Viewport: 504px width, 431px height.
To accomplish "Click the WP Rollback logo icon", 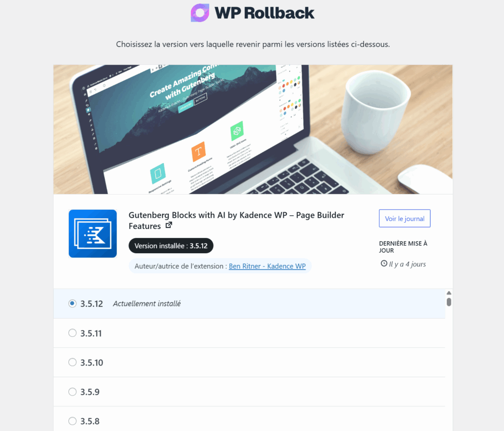I will (200, 13).
